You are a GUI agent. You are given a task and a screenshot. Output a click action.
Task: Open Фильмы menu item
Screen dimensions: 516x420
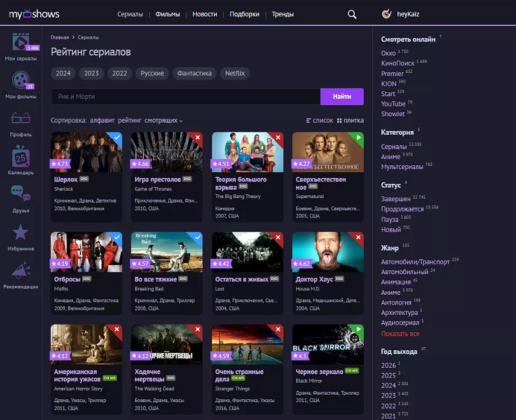coord(168,14)
